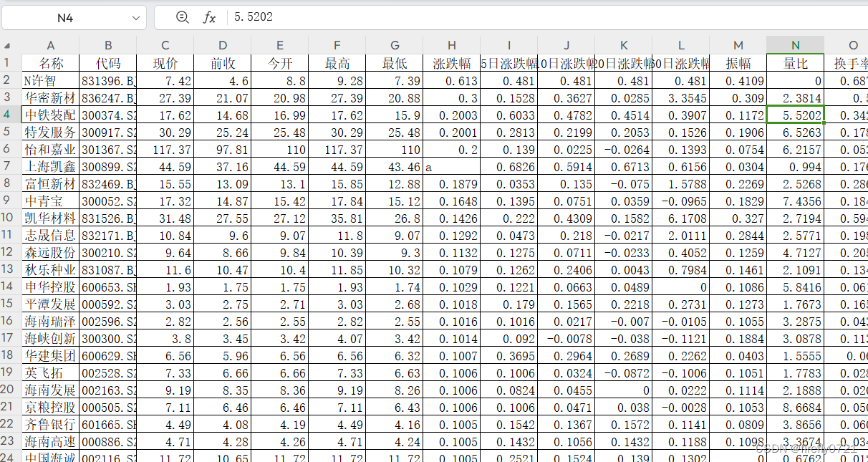The image size is (868, 462).
Task: Click the cell with value 7.4356
Action: pos(796,201)
